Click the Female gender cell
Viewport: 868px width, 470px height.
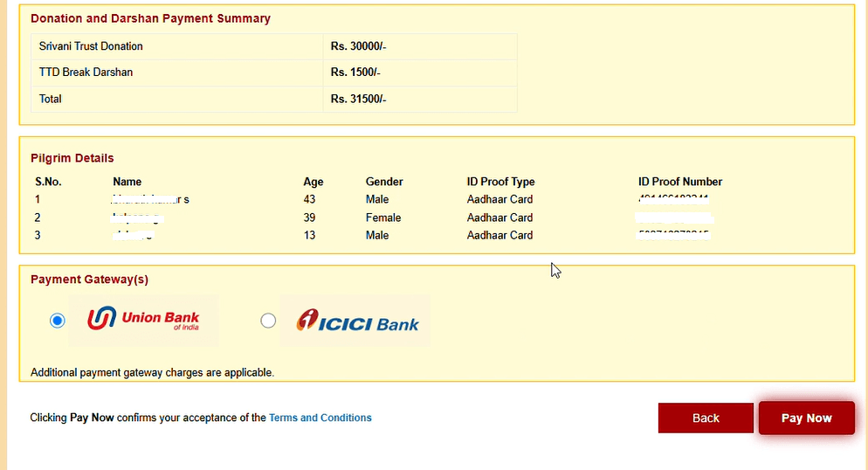point(383,218)
